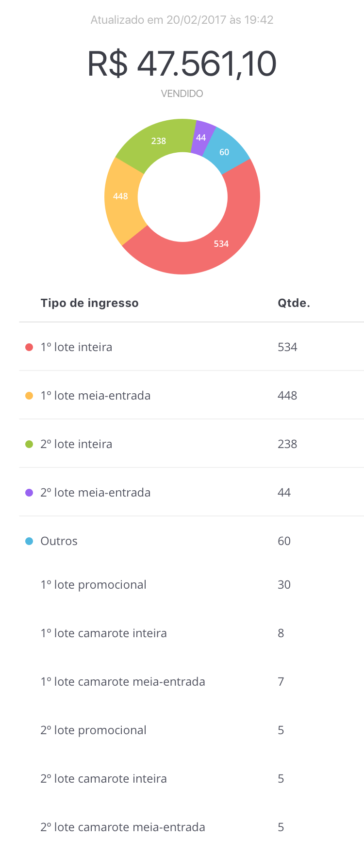Click the Tipo de ingresso column header
Image resolution: width=364 pixels, height=868 pixels.
click(89, 303)
